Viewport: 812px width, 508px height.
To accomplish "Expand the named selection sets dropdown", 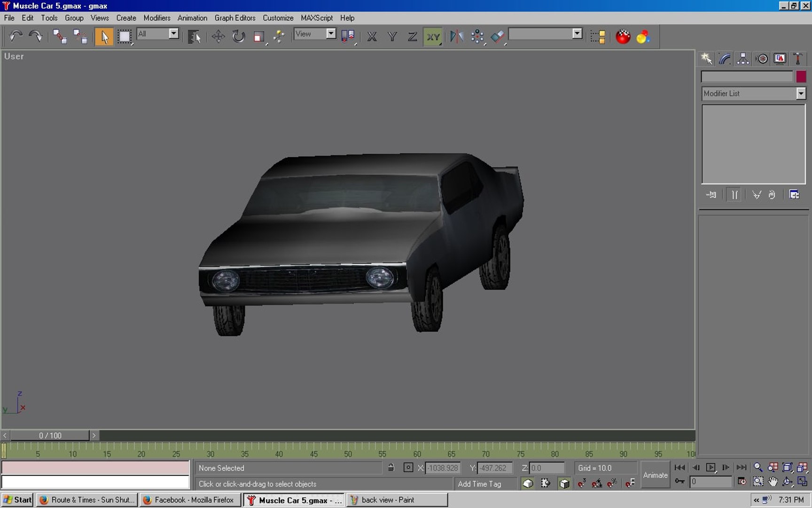I will (578, 33).
